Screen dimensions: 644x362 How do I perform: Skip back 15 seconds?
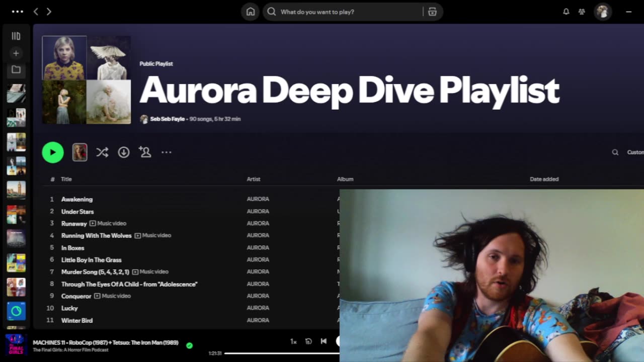point(308,341)
